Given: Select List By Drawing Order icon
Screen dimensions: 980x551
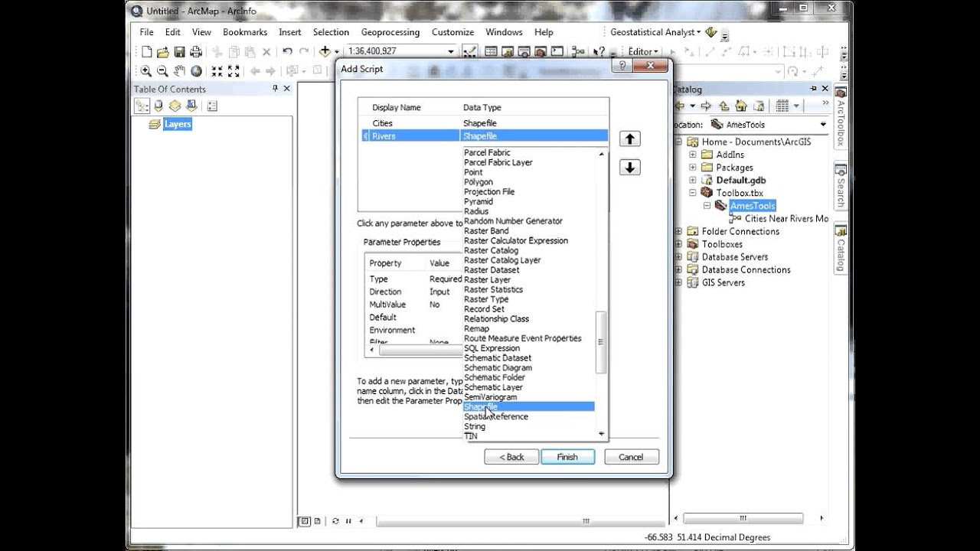Looking at the screenshot, I should 142,106.
